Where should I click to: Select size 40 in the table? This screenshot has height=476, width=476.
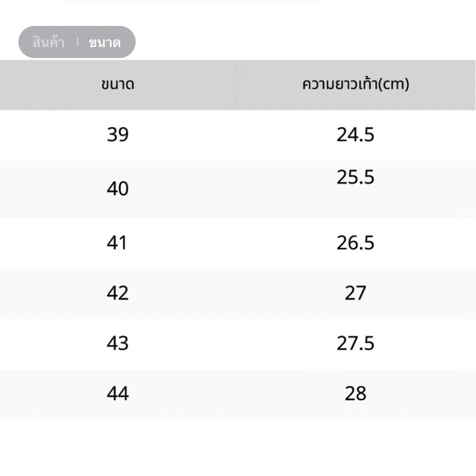coord(118,189)
